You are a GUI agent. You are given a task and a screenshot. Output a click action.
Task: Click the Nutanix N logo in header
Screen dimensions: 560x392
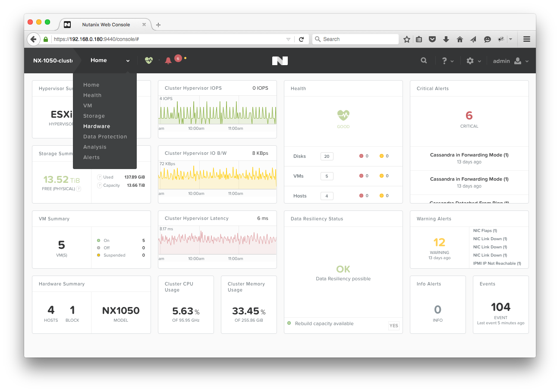click(280, 61)
